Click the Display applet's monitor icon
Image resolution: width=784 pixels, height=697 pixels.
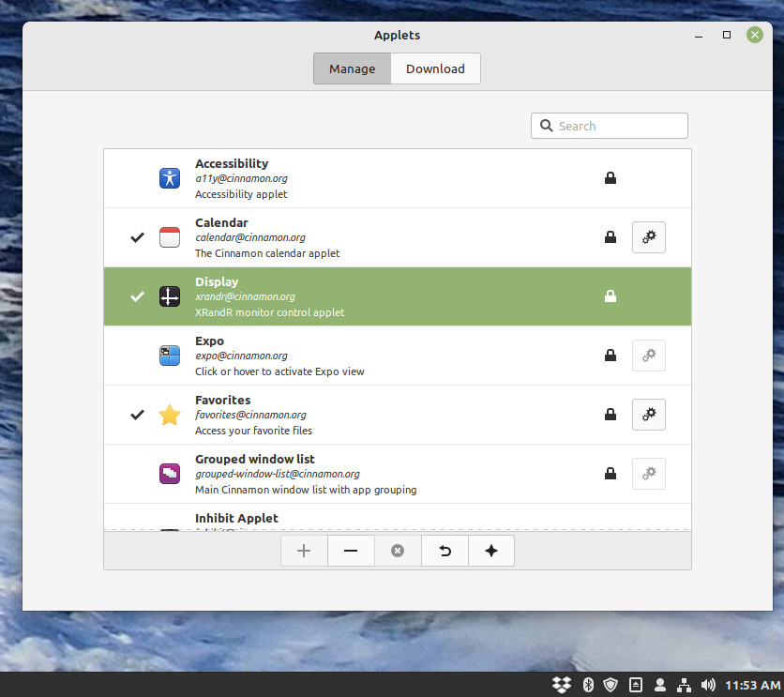tap(169, 295)
